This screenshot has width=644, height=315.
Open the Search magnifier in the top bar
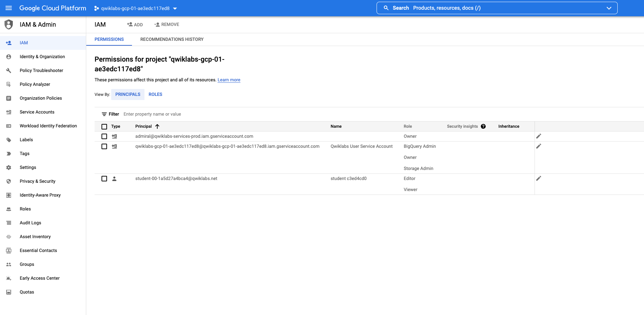point(386,8)
